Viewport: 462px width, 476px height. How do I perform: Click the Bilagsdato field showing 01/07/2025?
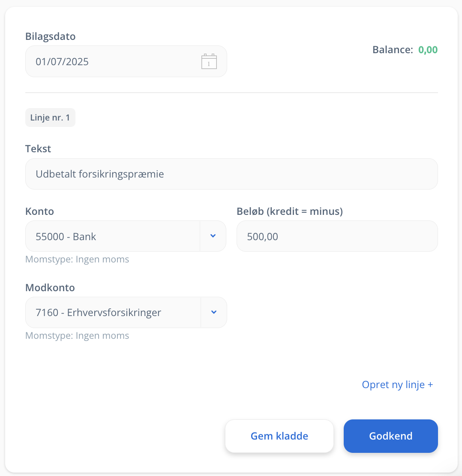coord(126,61)
